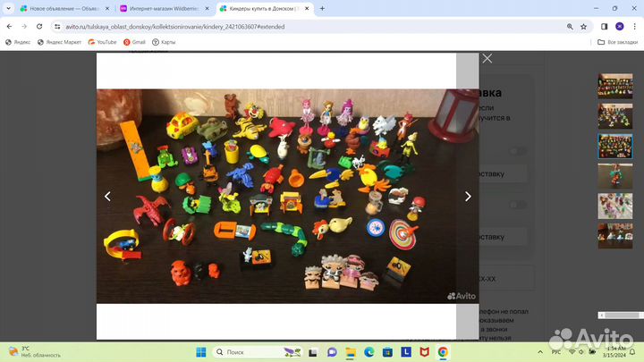
Task: Open Microsoft Store from the taskbar
Action: [x=387, y=352]
